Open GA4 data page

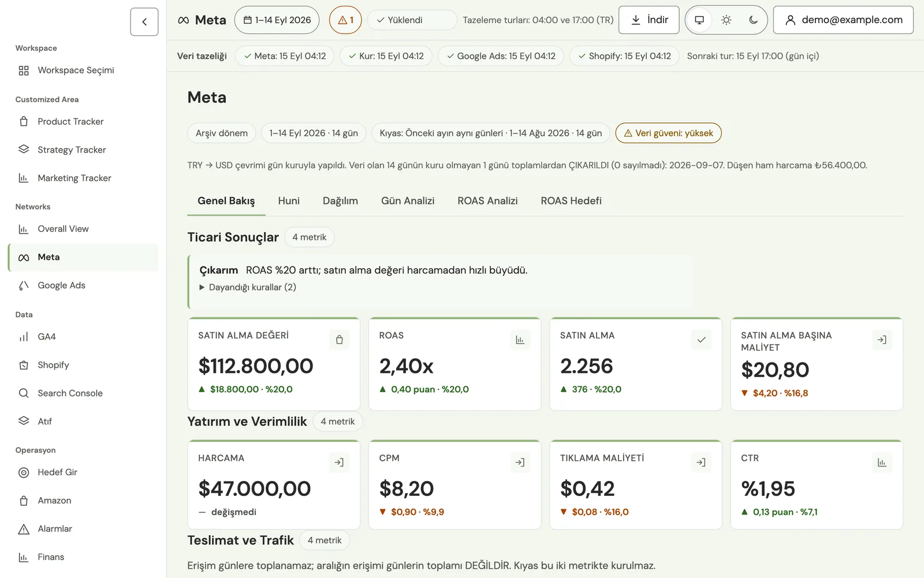point(83,337)
